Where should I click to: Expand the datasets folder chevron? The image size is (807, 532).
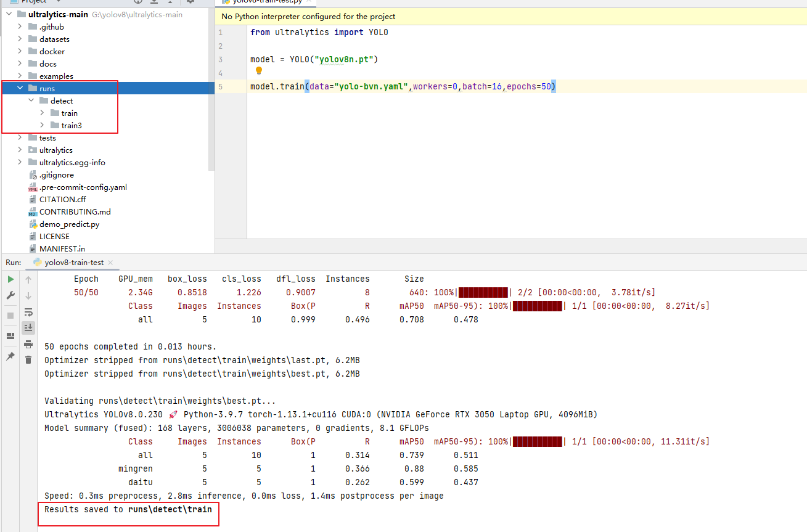click(x=20, y=39)
